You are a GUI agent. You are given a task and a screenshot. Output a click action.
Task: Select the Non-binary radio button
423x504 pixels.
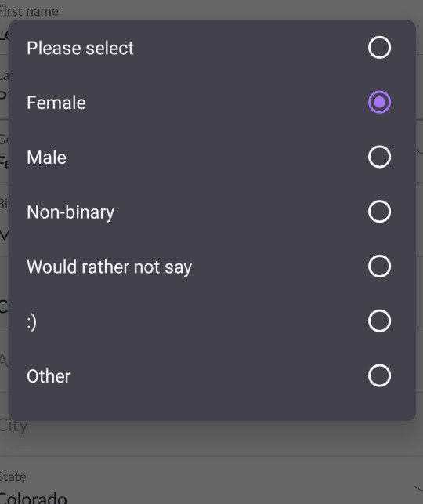tap(379, 212)
